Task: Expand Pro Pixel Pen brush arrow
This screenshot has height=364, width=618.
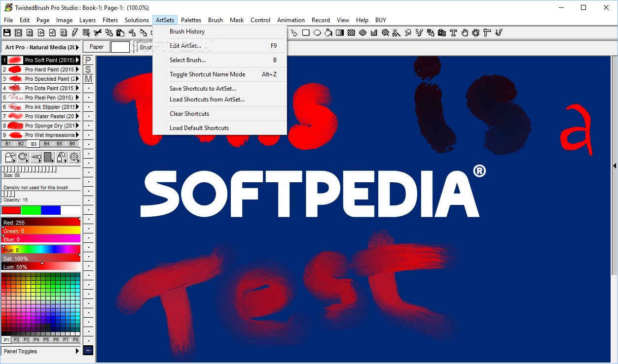Action: 77,98
